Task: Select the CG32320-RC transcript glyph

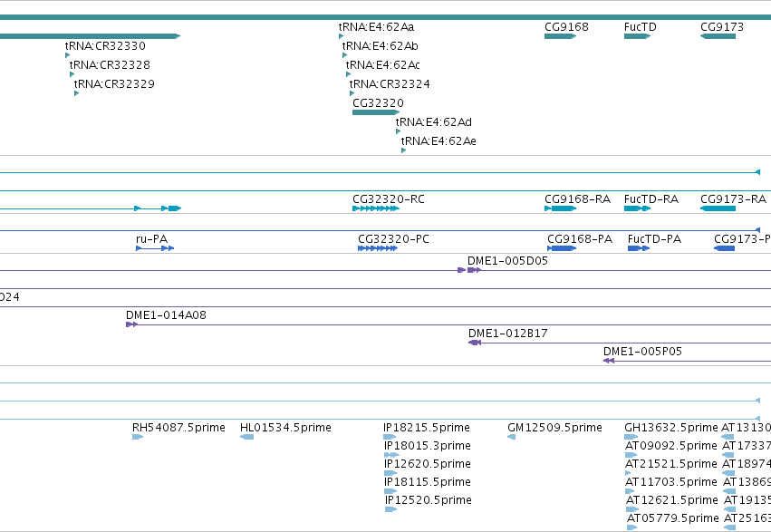Action: (376, 208)
